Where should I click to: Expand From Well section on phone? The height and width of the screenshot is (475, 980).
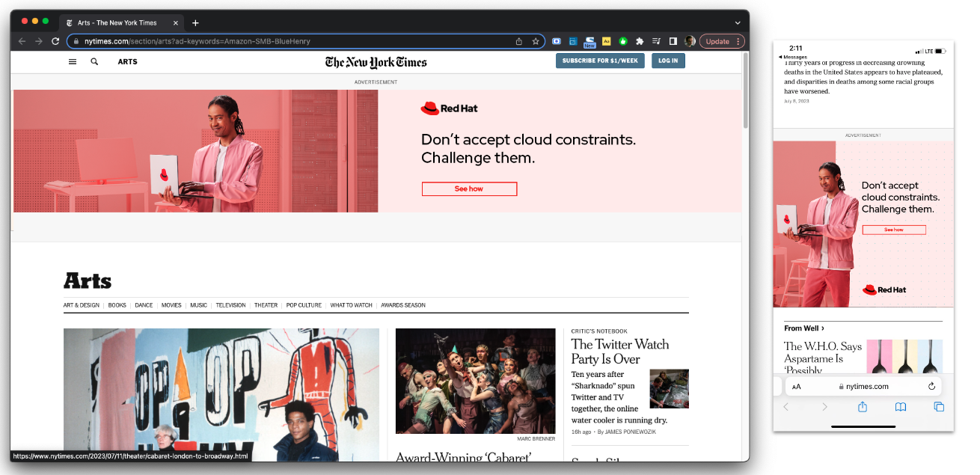click(804, 328)
